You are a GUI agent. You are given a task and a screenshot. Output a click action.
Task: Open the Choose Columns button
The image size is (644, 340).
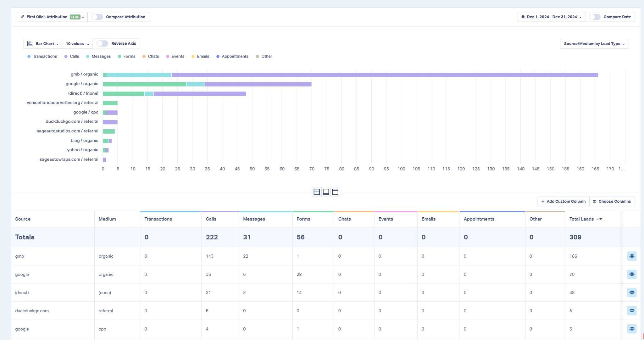(x=612, y=202)
